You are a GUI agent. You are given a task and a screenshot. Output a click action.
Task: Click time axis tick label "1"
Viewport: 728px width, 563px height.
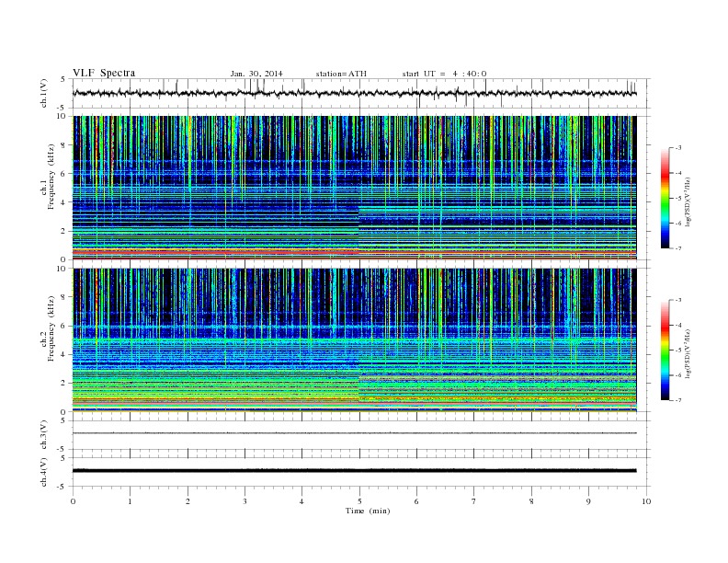coord(130,501)
